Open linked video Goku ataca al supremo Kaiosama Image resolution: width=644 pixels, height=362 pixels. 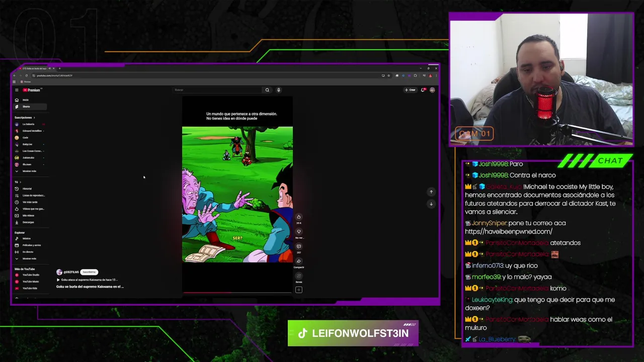(87, 280)
